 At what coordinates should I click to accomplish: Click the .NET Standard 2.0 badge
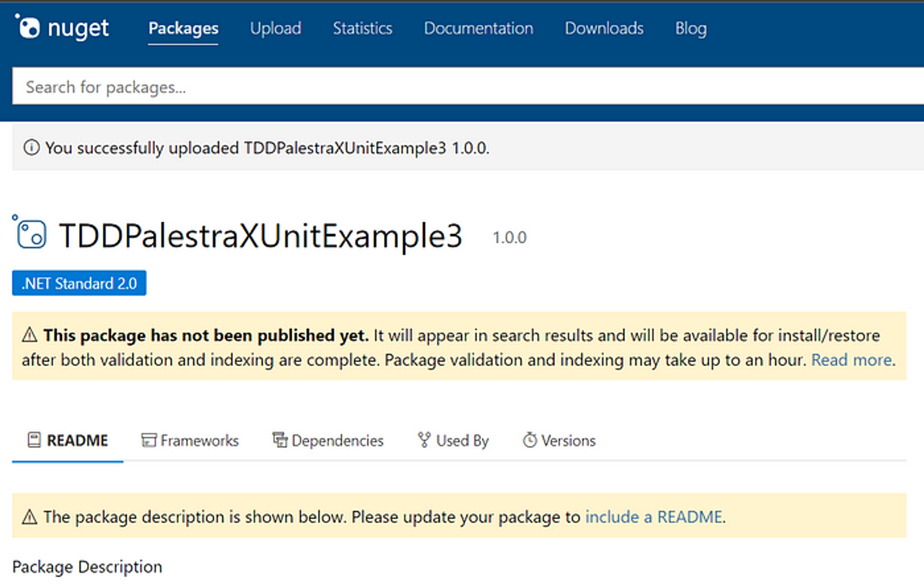click(x=79, y=283)
